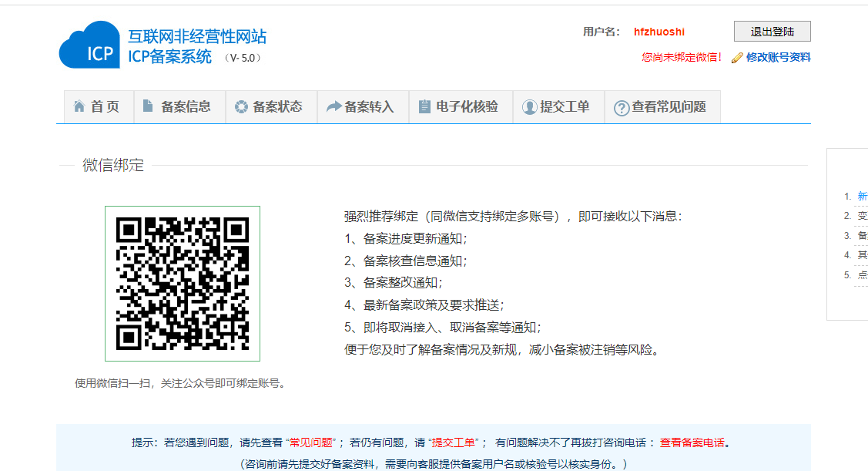
Task: Click the ICP cloud logo
Action: coord(89,45)
